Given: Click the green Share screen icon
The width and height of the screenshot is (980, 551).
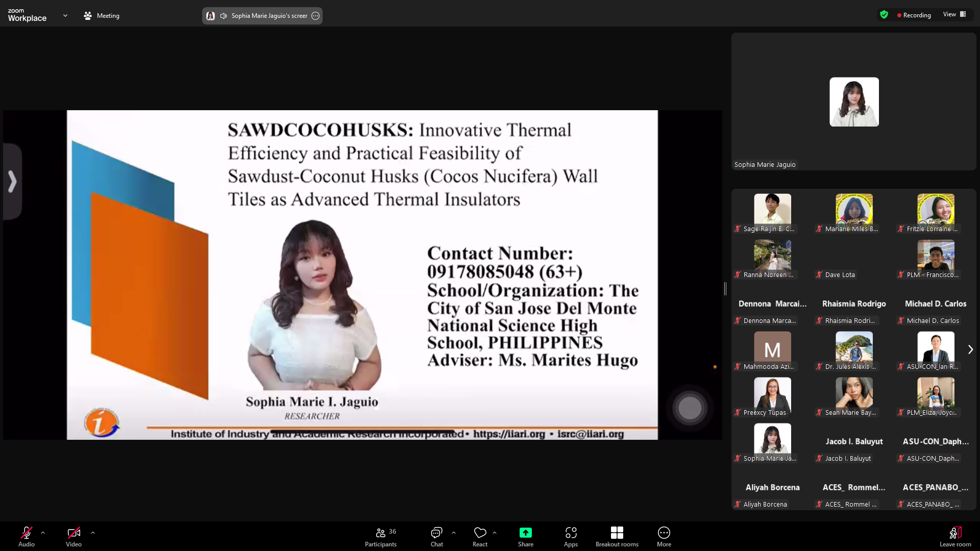Looking at the screenshot, I should pyautogui.click(x=525, y=533).
